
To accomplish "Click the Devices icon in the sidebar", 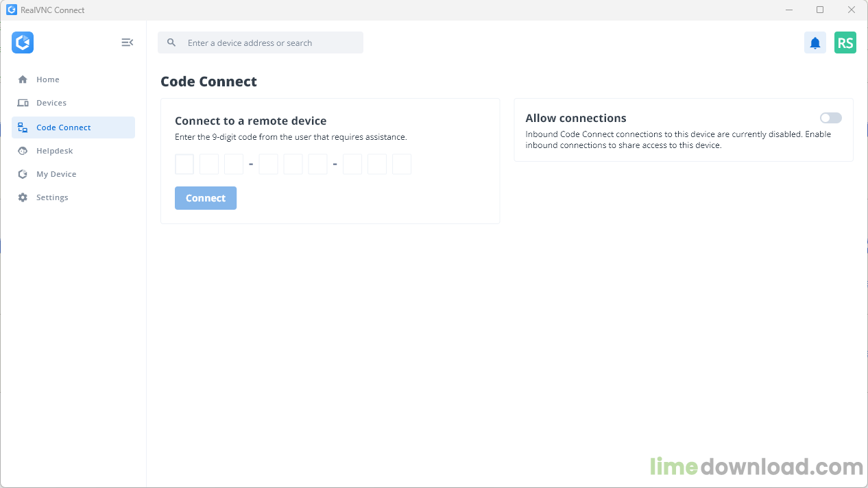I will (23, 103).
